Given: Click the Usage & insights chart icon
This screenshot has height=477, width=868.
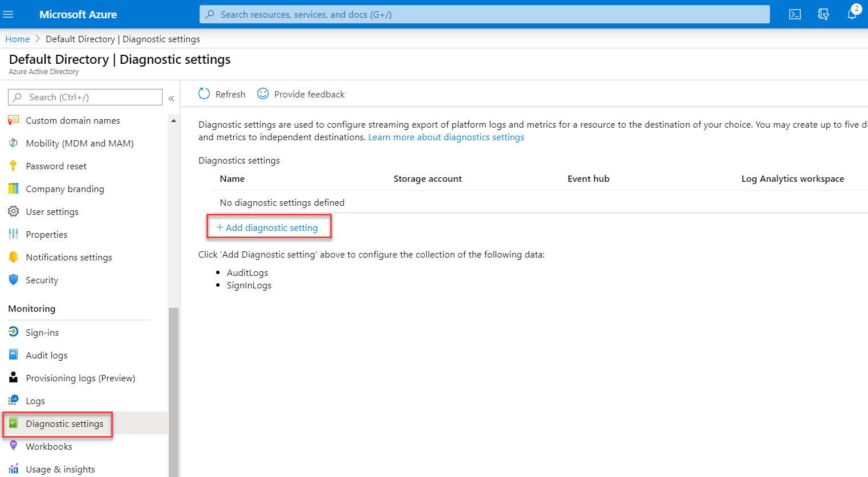Looking at the screenshot, I should point(13,469).
